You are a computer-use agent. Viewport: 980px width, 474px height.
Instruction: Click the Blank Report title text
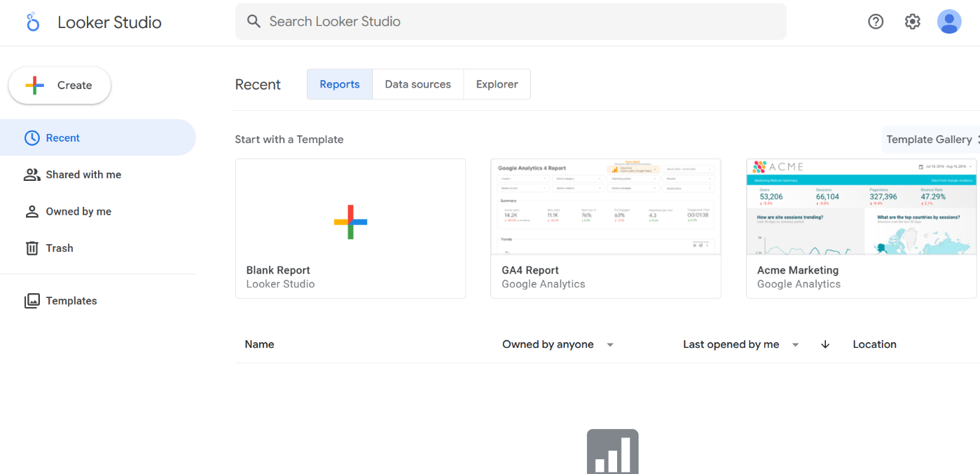278,270
